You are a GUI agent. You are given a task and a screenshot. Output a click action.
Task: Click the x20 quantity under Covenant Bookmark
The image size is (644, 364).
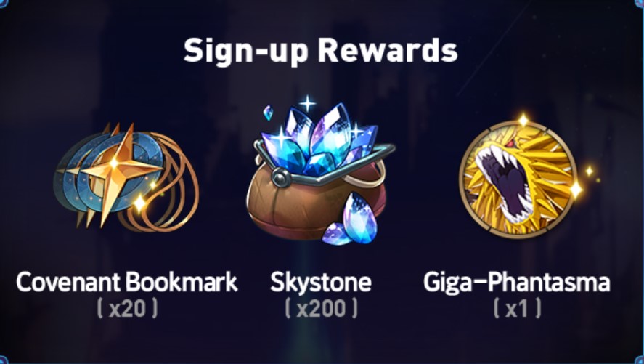pyautogui.click(x=127, y=308)
